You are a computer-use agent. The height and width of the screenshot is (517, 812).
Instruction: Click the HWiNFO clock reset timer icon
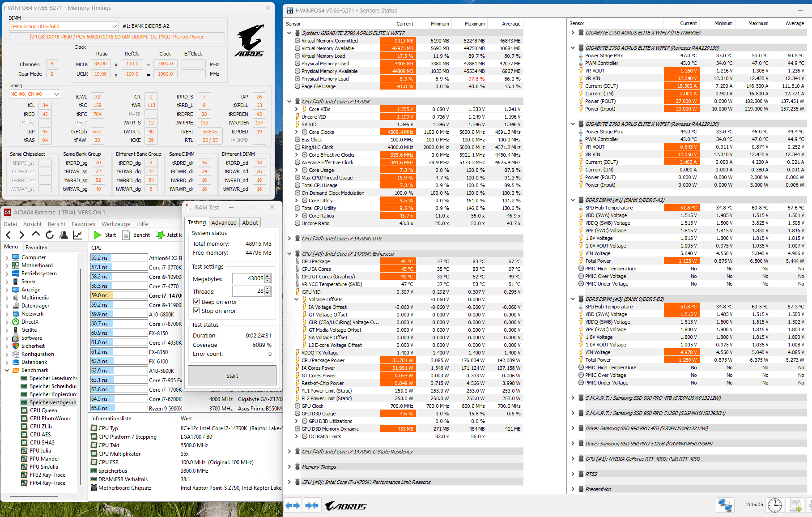pos(775,505)
